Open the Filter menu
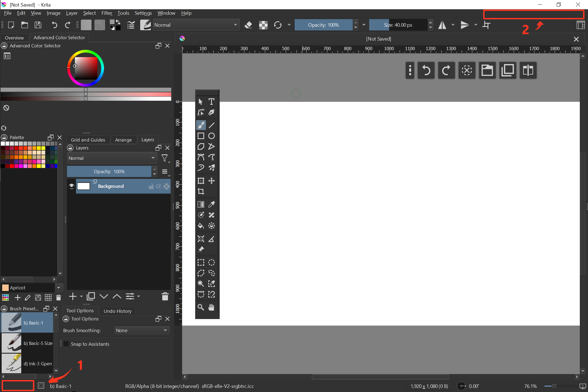Viewport: 588px width, 392px height. (106, 13)
